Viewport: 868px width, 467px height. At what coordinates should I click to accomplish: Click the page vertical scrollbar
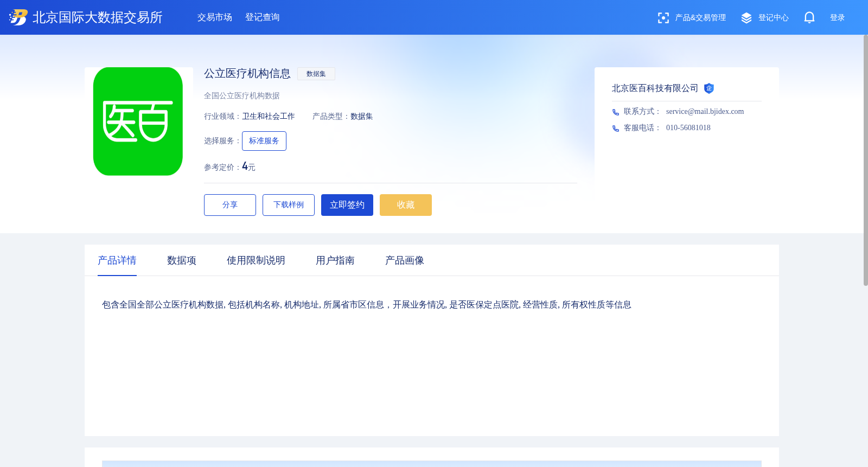[865, 160]
